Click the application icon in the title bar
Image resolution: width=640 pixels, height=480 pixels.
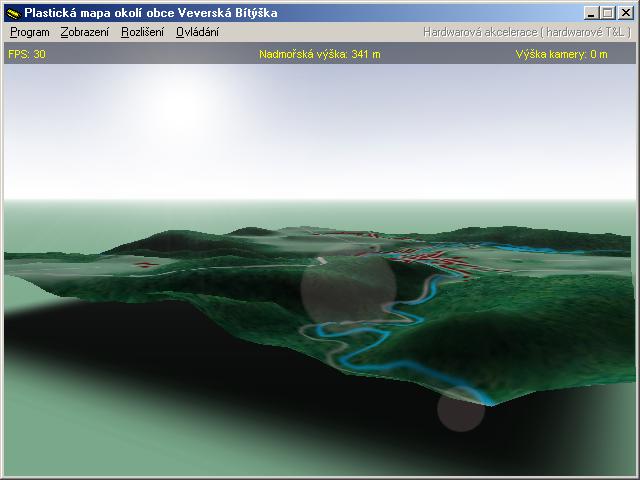coord(13,13)
